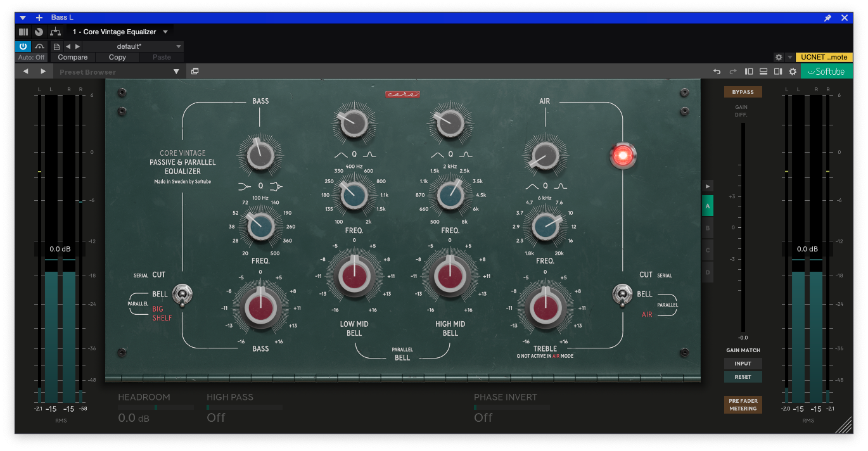
Task: Open the routing tree icon
Action: coord(56,32)
